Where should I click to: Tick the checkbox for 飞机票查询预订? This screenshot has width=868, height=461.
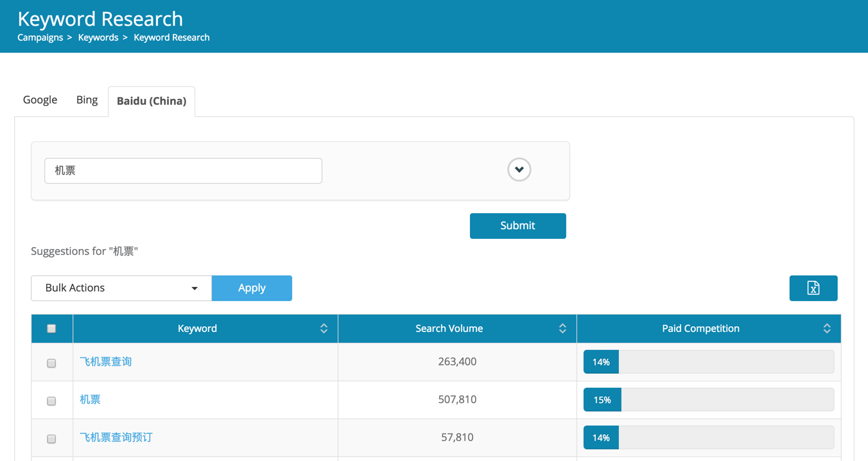click(51, 439)
